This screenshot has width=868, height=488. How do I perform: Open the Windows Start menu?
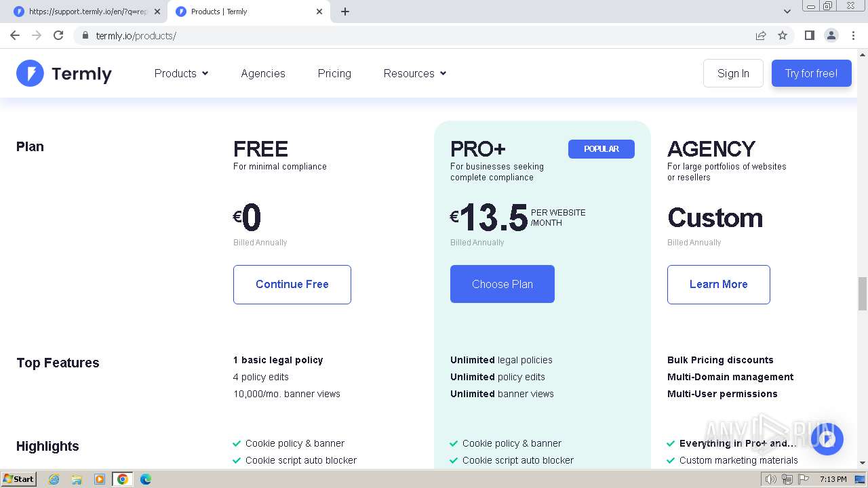click(18, 479)
